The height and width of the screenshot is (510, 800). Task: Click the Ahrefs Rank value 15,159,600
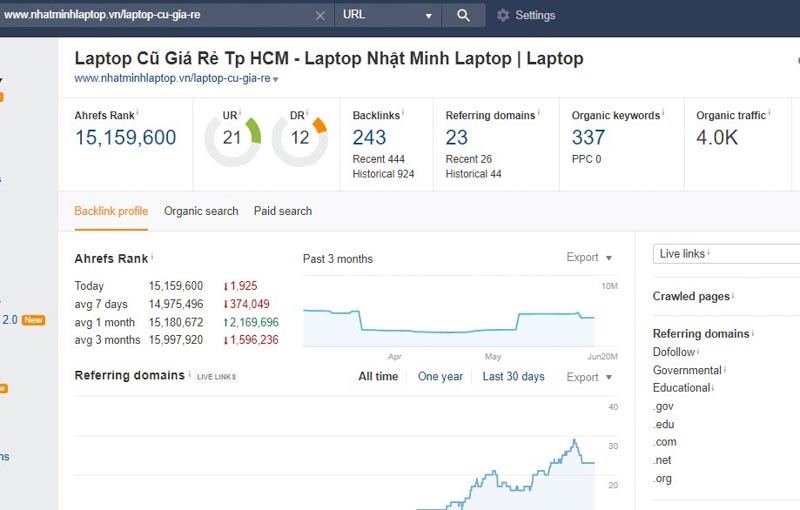[x=126, y=137]
